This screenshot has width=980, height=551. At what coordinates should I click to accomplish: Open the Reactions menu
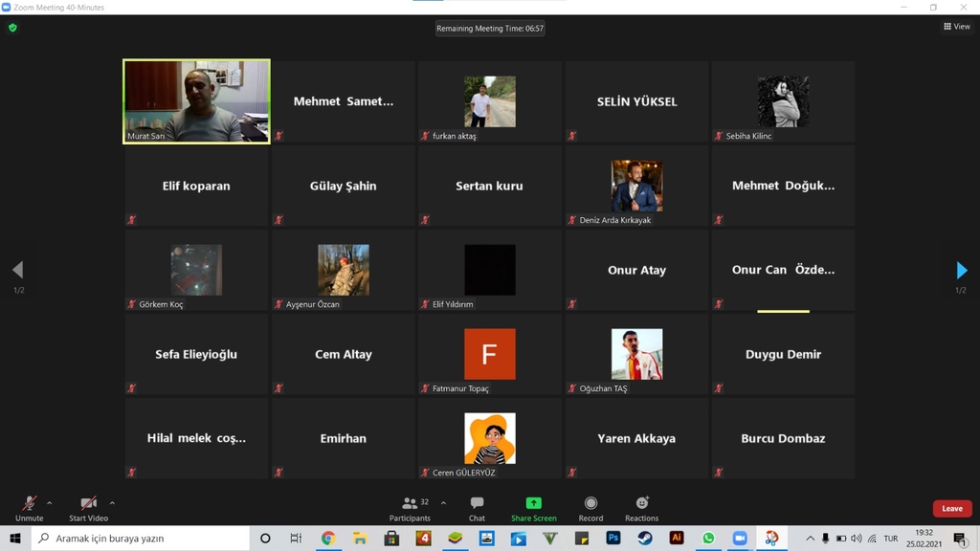(641, 507)
